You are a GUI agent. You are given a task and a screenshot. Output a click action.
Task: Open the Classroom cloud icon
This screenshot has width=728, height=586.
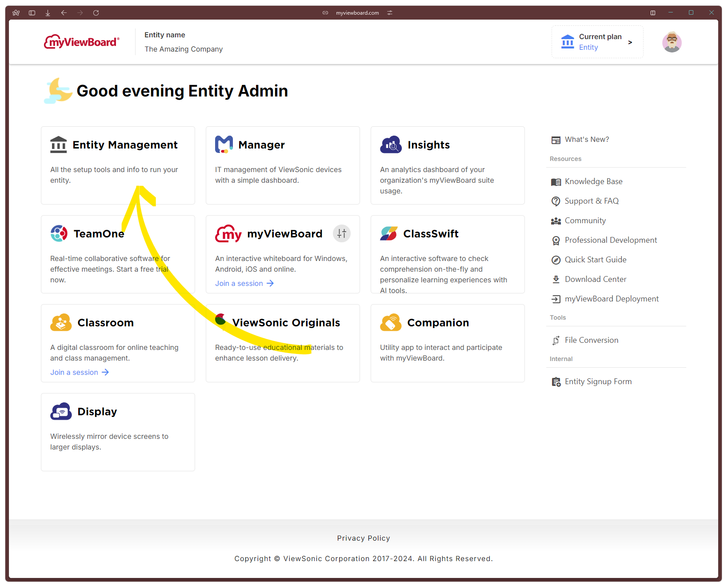[61, 323]
